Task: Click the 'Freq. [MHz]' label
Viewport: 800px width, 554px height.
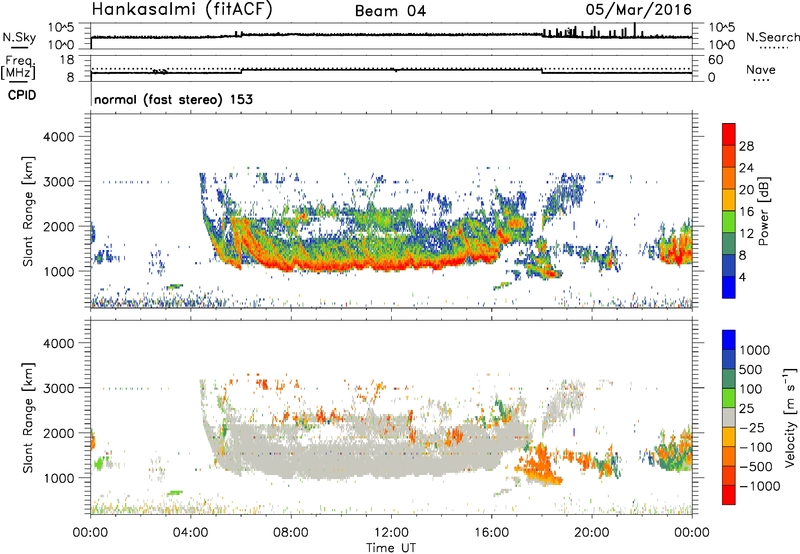Action: [x=20, y=68]
